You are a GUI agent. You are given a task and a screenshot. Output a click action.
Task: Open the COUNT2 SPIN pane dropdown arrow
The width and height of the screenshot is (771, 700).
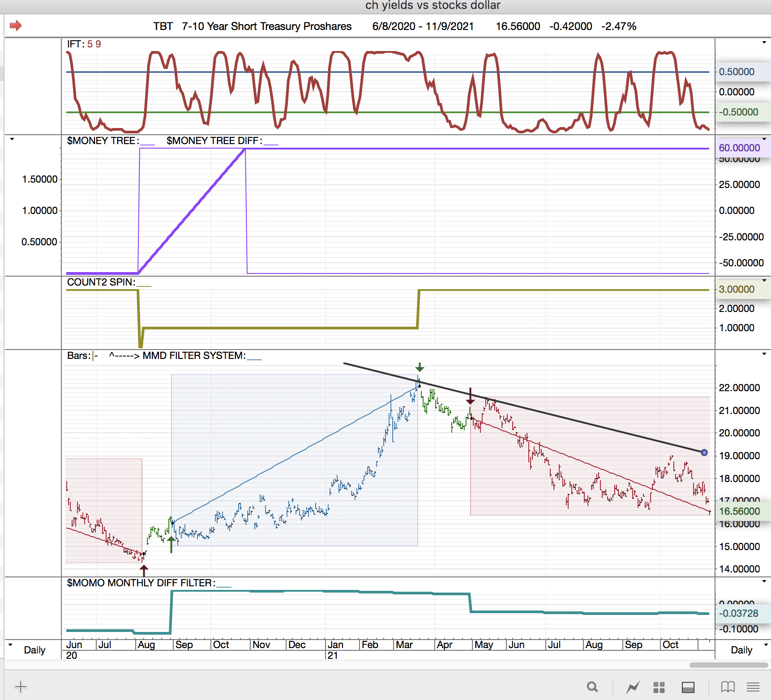[x=764, y=281]
